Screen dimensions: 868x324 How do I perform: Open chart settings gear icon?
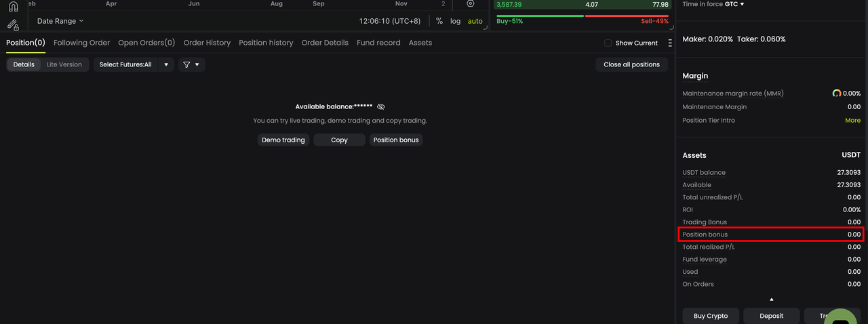coord(471,4)
